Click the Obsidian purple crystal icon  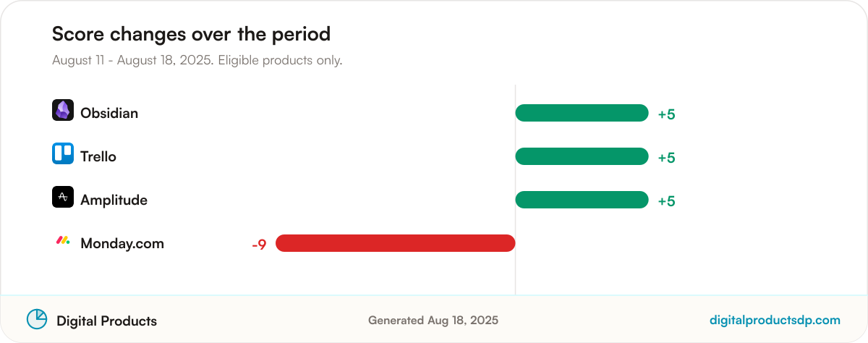click(x=63, y=110)
